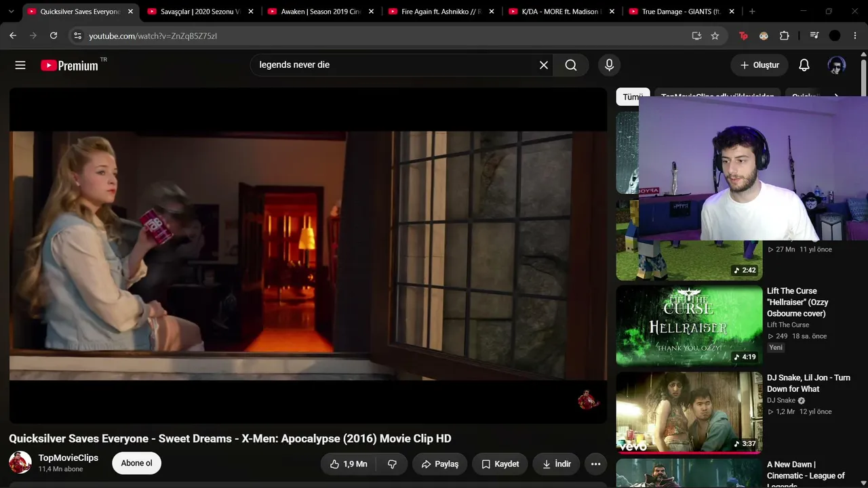The width and height of the screenshot is (868, 488).
Task: Share the video with Paylaş
Action: [440, 464]
